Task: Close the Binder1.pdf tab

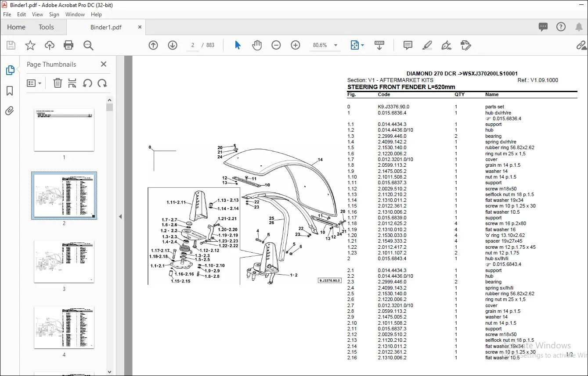Action: [x=140, y=27]
